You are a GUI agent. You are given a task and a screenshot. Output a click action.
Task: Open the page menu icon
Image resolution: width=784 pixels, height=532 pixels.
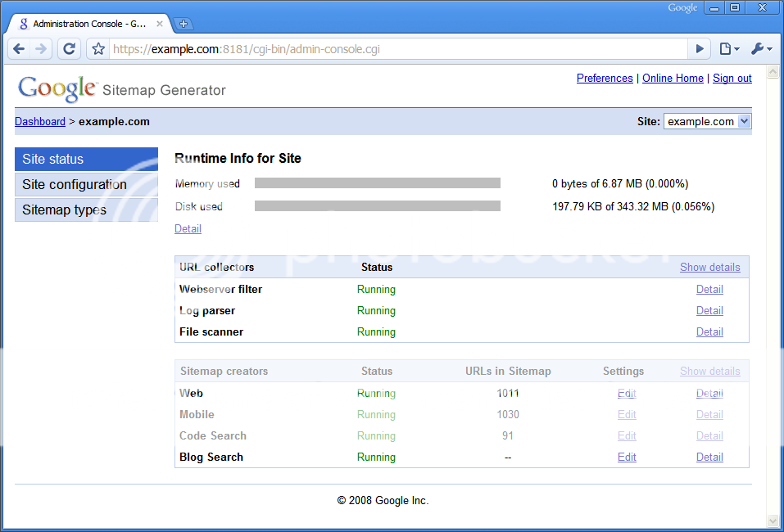coord(728,49)
